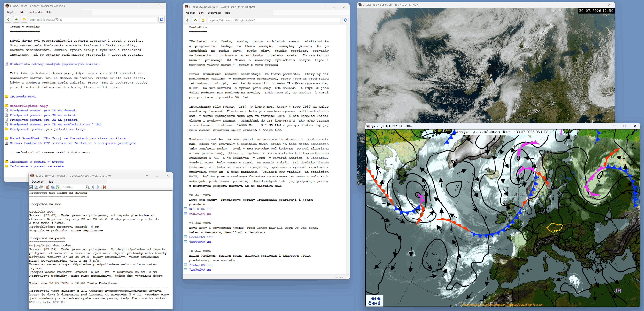The width and height of the screenshot is (644, 311).
Task: Open the home page in the funkybits window
Action: click(x=203, y=20)
